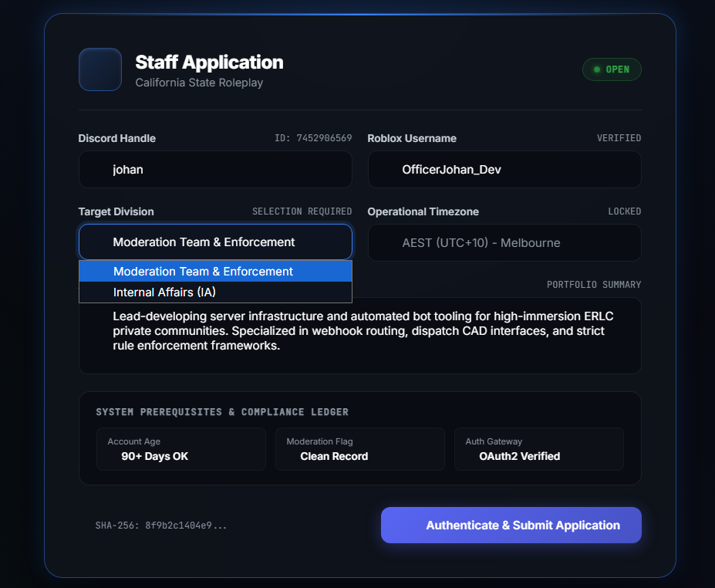Click the Moderation Flag 'Clean Record' card
This screenshot has width=715, height=588.
[x=359, y=449]
